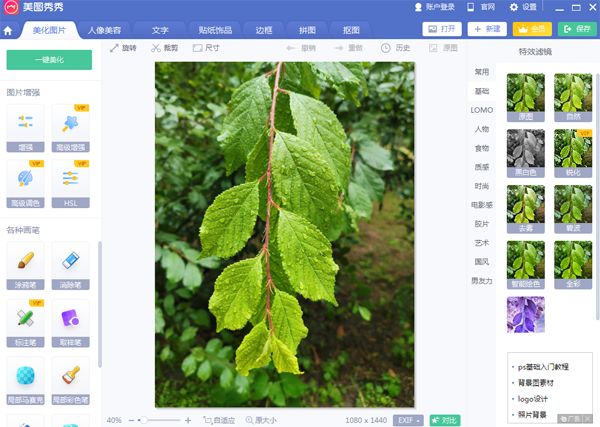Image resolution: width=600 pixels, height=427 pixels.
Task: Expand the EXIF dropdown
Action: (x=409, y=420)
